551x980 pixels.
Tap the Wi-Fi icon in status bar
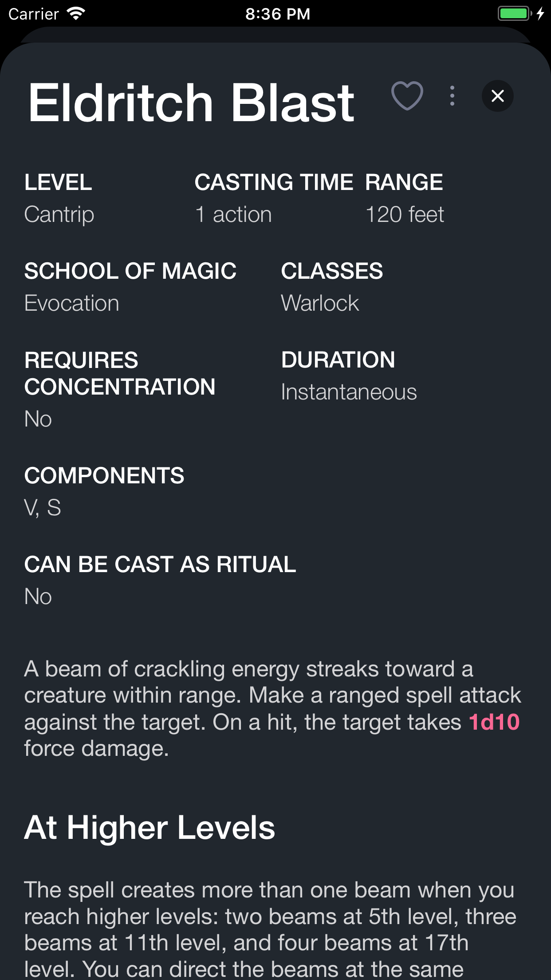(76, 14)
